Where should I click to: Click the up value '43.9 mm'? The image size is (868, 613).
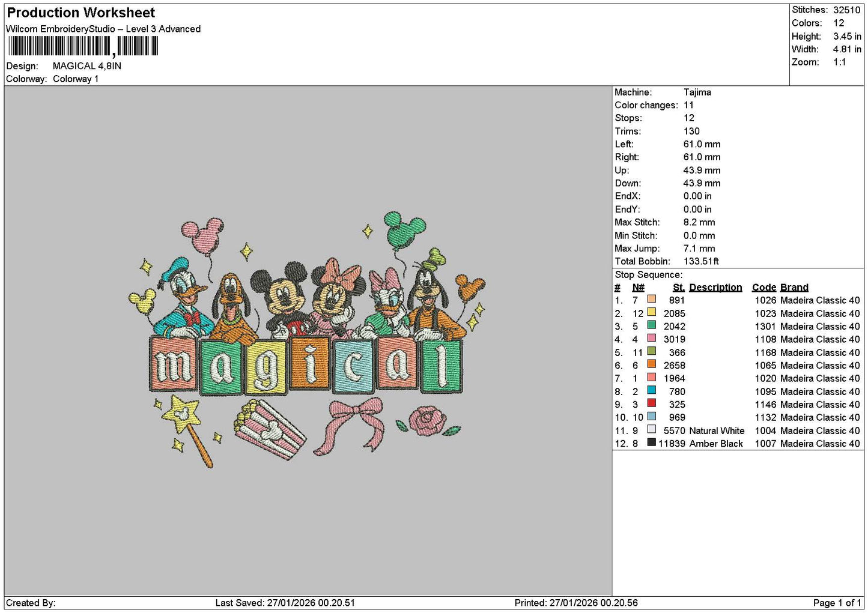[x=702, y=171]
